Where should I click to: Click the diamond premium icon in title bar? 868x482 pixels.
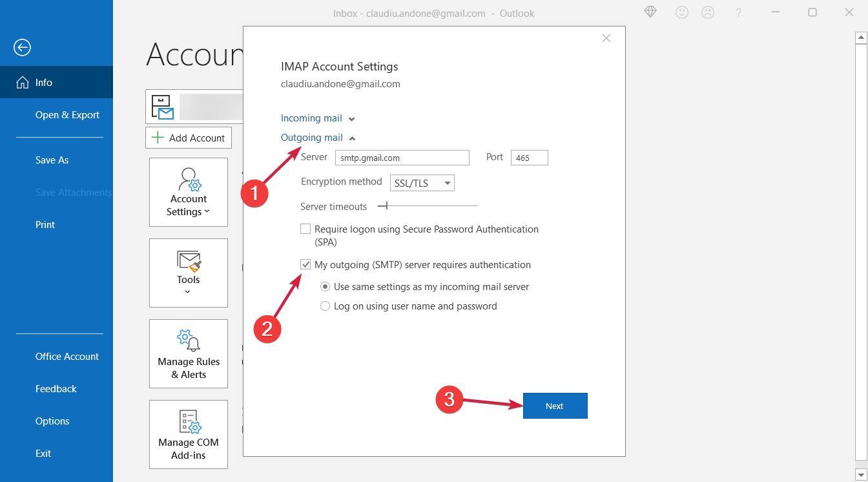click(650, 12)
